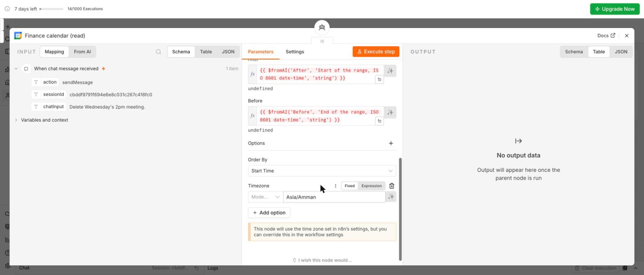Select Expression mode for Timezone
Viewport: 644px width, 275px height.
pyautogui.click(x=371, y=186)
